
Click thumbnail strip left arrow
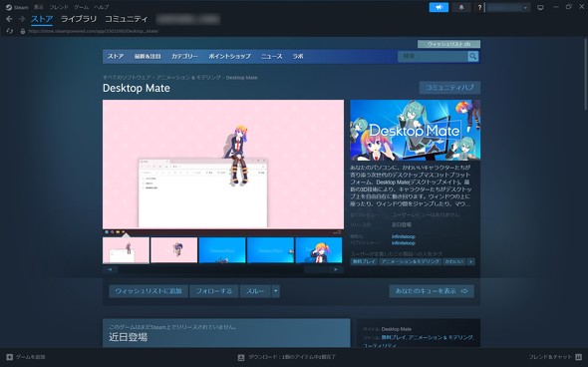coord(111,269)
